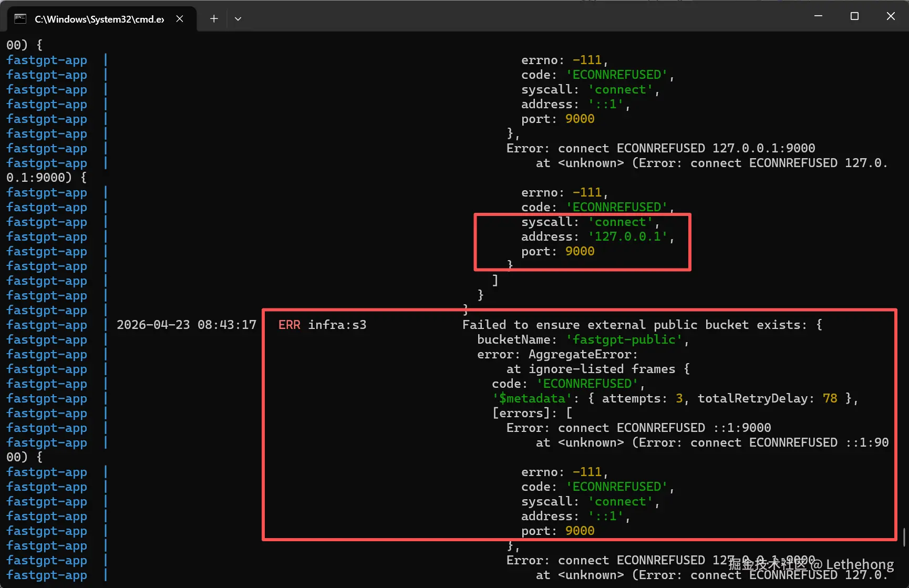This screenshot has height=588, width=909.
Task: Close the C:\Windows\System32\cmd.exe tab
Action: pyautogui.click(x=180, y=19)
